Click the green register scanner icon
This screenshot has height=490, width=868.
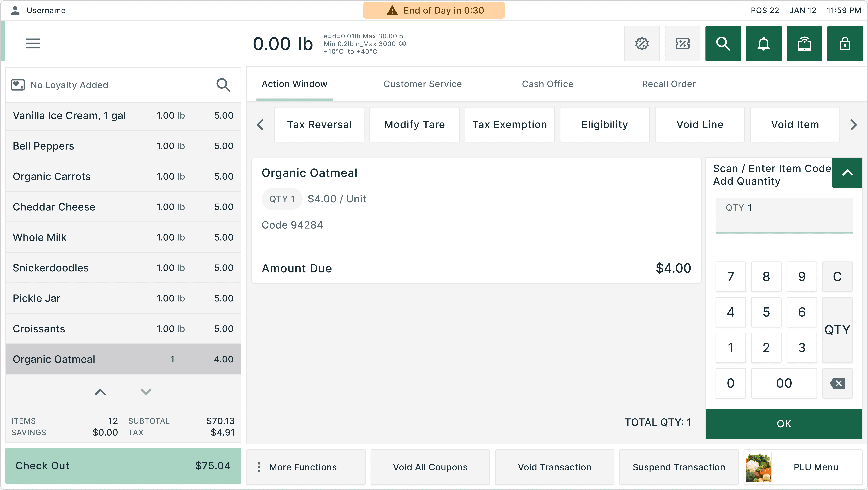(804, 44)
